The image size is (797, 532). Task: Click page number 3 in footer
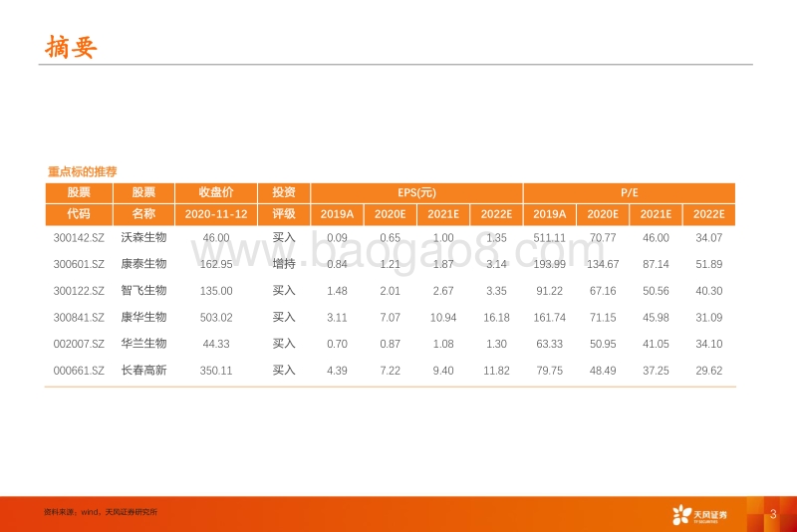[773, 514]
